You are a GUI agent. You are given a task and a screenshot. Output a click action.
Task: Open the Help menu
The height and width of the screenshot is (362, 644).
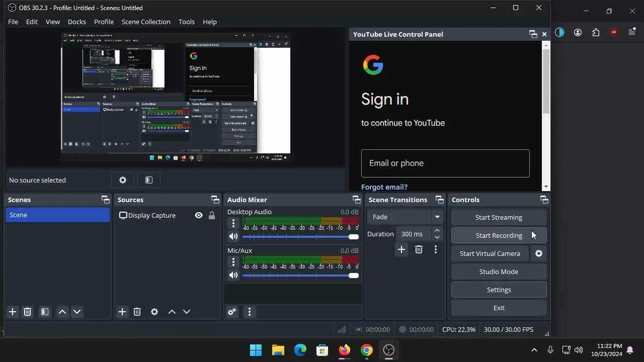coord(210,22)
